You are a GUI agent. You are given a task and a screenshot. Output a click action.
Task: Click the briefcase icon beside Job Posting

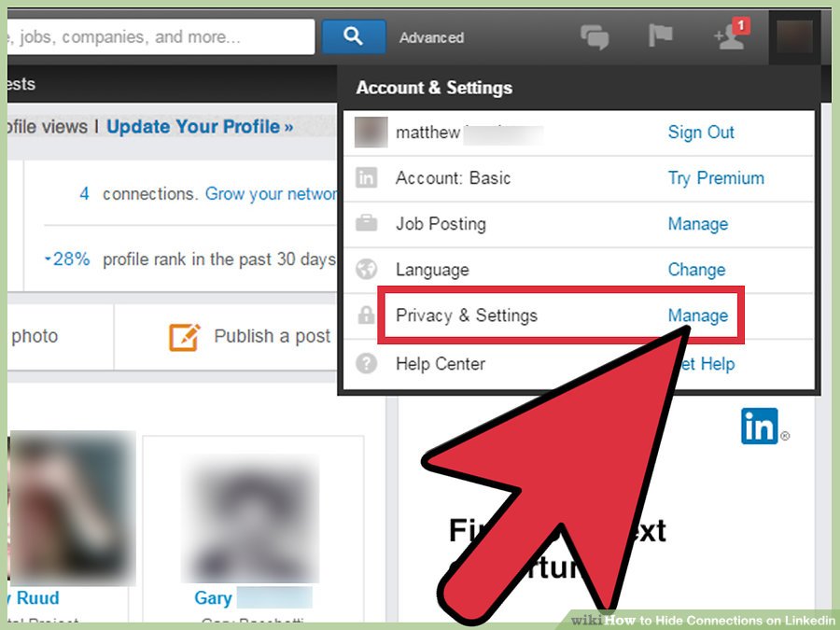click(x=366, y=222)
